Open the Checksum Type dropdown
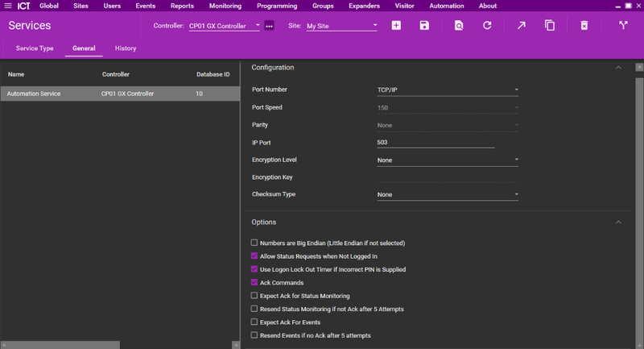The image size is (644, 349). tap(448, 195)
